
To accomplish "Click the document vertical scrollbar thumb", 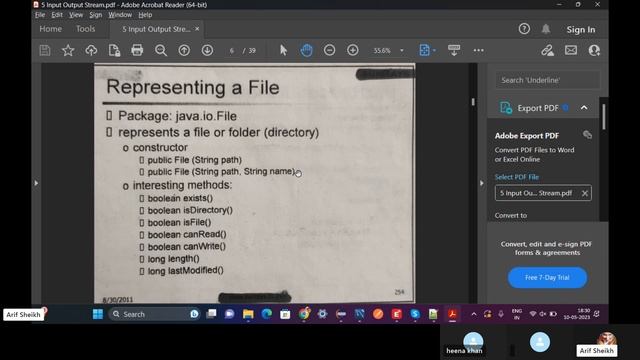I will [x=473, y=102].
